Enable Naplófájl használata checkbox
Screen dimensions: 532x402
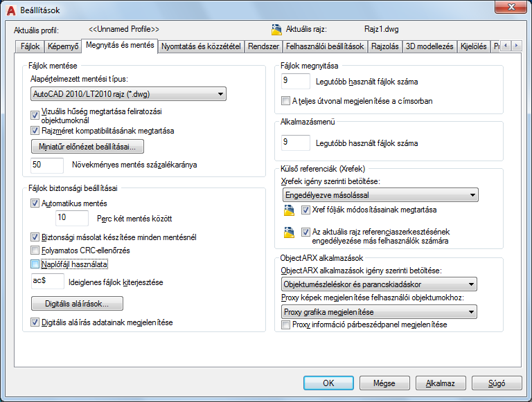[x=35, y=264]
